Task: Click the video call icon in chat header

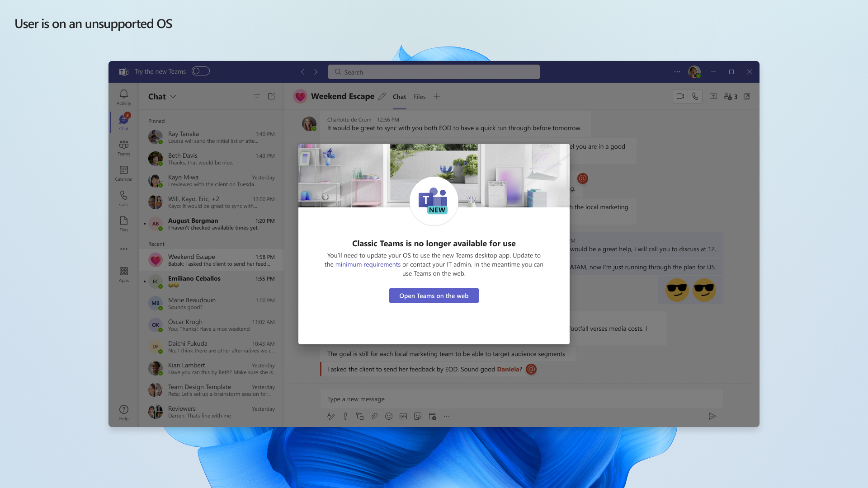Action: coord(679,96)
